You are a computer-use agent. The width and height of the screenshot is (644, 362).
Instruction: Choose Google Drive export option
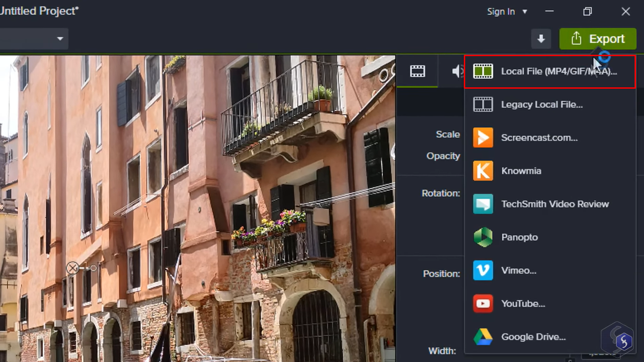pos(550,337)
